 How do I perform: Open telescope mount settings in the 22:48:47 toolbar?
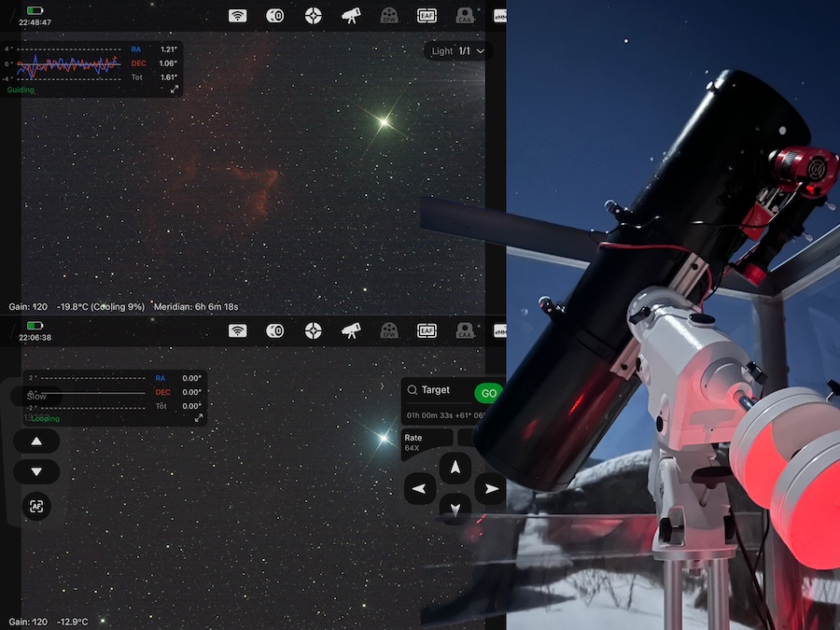point(351,16)
